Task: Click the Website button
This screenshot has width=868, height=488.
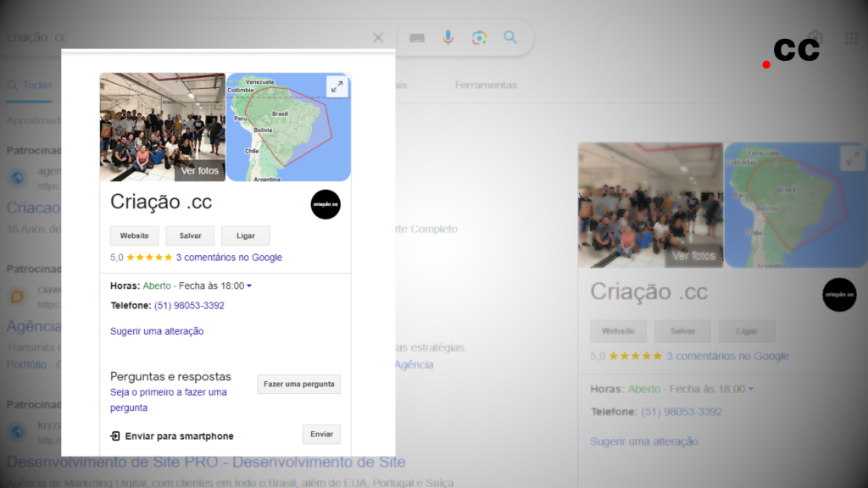Action: pos(134,235)
